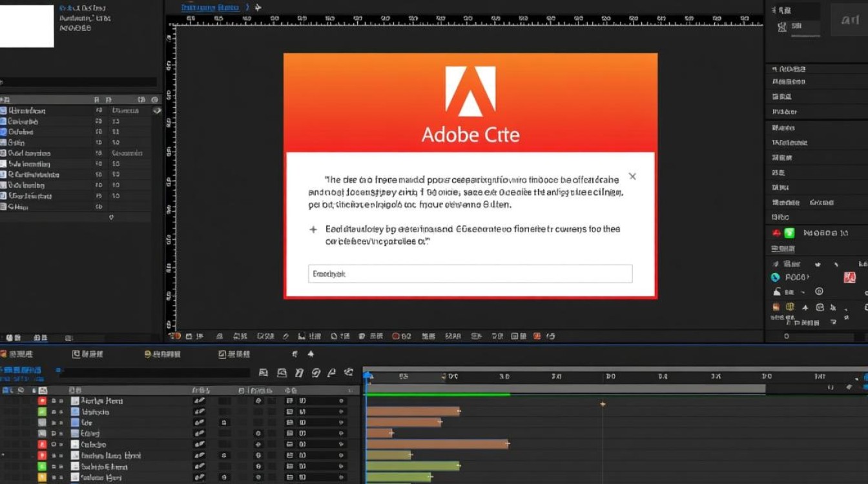The height and width of the screenshot is (484, 868).
Task: Expand the plus item in the Adobe dialog
Action: point(313,229)
